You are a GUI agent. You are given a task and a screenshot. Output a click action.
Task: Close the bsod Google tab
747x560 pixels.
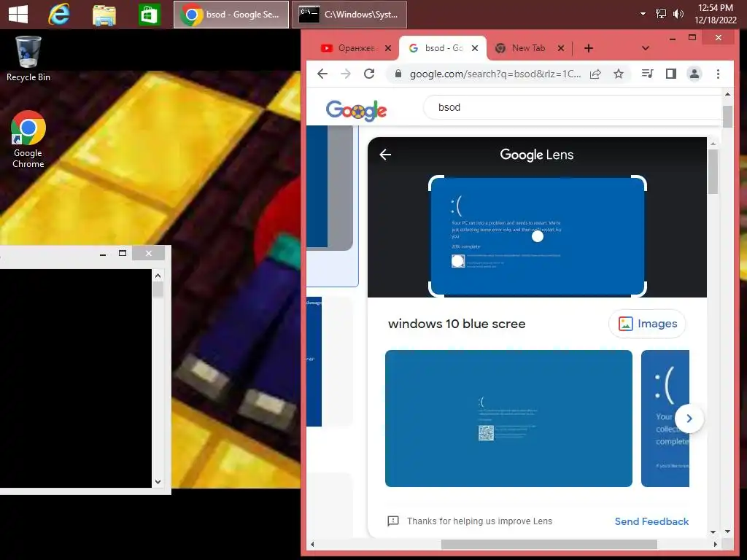[474, 48]
